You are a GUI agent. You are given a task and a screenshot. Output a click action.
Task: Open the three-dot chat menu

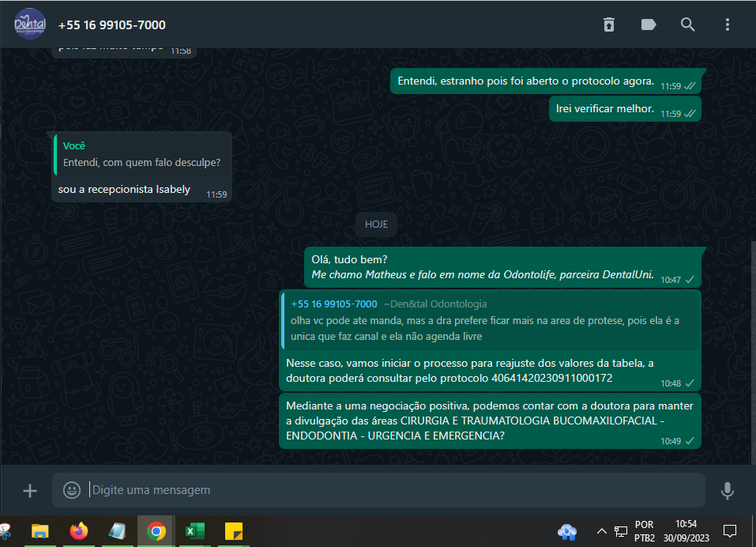[727, 25]
